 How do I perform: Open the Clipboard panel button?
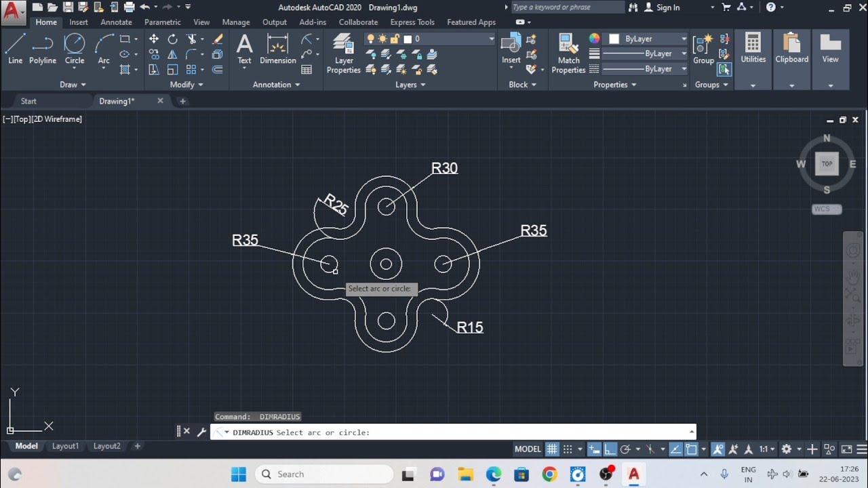792,49
